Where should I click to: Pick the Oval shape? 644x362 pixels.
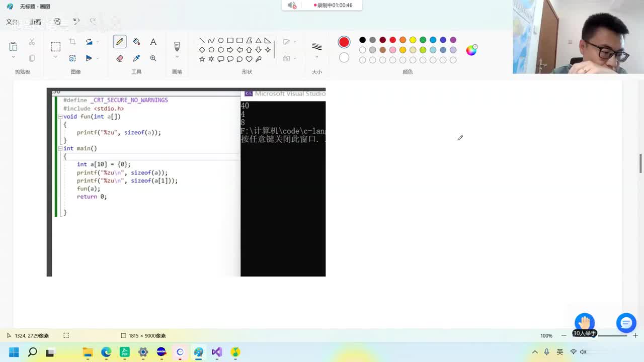click(220, 41)
